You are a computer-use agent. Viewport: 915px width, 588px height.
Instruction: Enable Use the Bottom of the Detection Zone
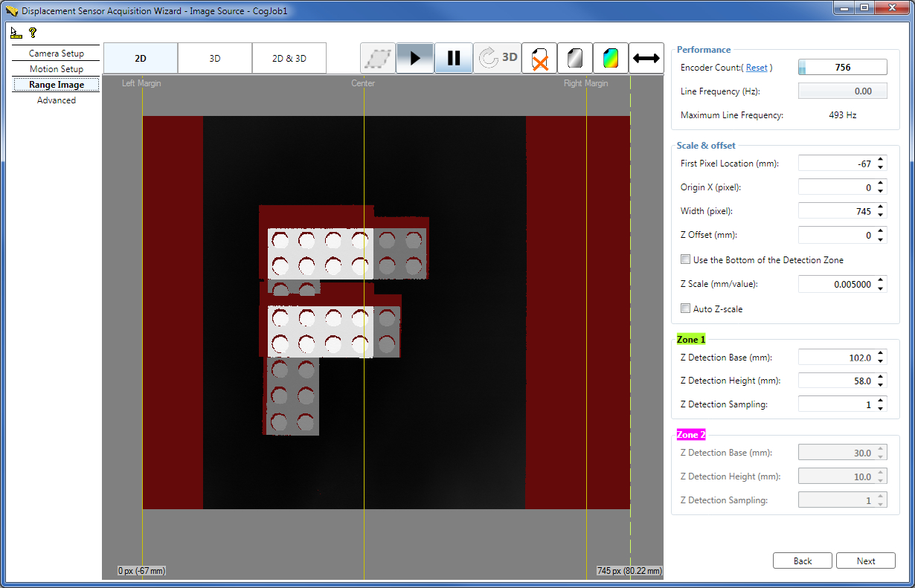pos(685,259)
